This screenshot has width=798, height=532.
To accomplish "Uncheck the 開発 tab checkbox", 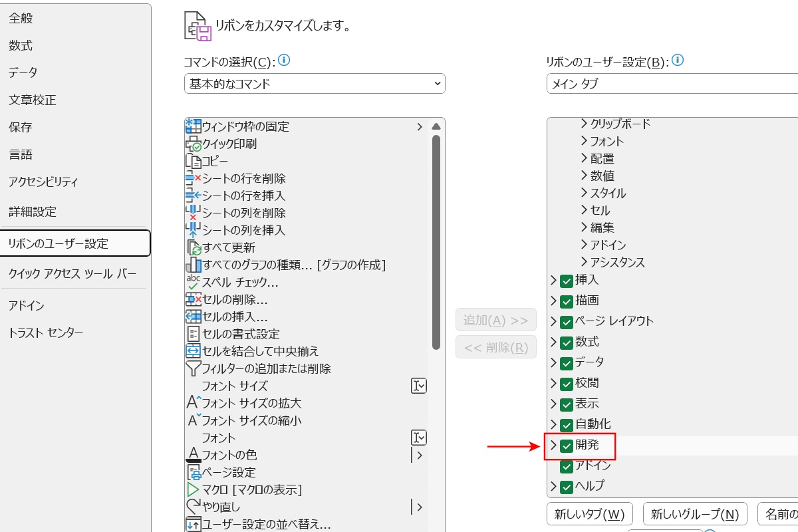I will [567, 446].
